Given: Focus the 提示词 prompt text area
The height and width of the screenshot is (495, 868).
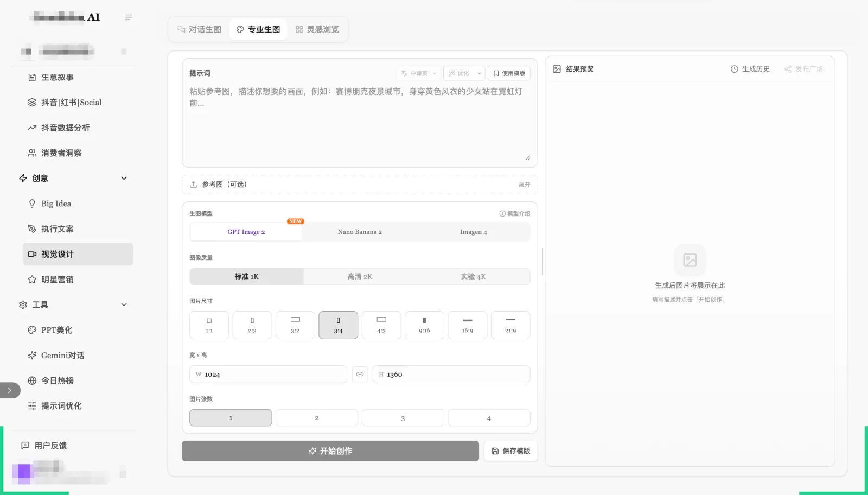Looking at the screenshot, I should pos(360,124).
